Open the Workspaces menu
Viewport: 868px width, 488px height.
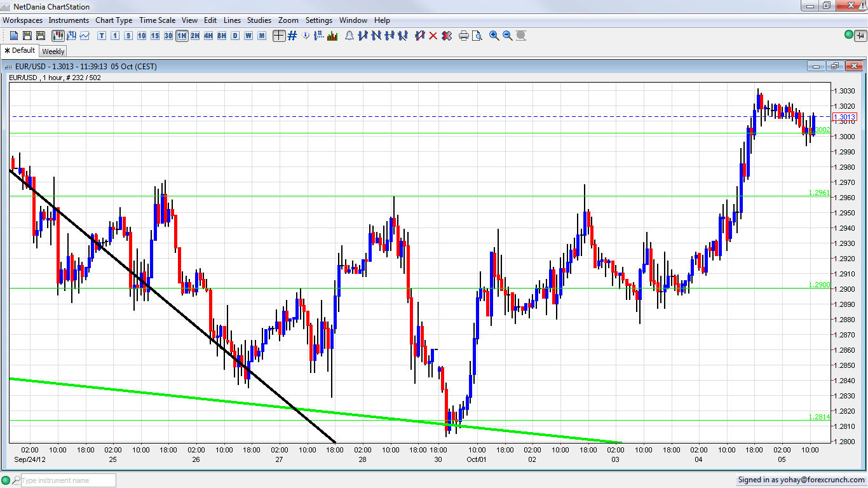pos(23,20)
